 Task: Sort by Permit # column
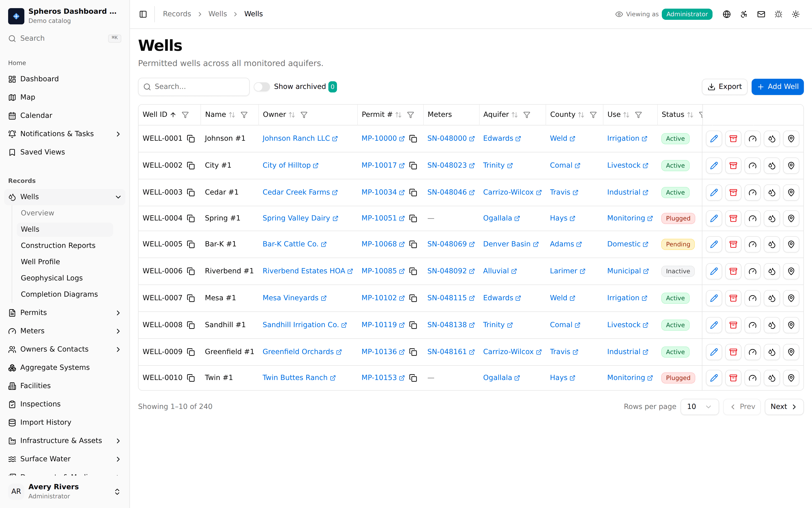tap(398, 115)
